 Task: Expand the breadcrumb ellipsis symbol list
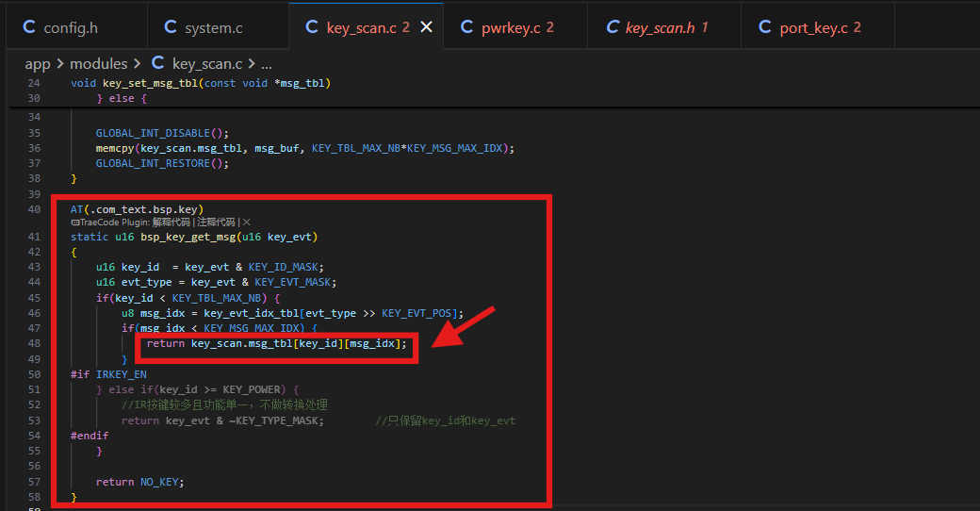click(x=267, y=64)
